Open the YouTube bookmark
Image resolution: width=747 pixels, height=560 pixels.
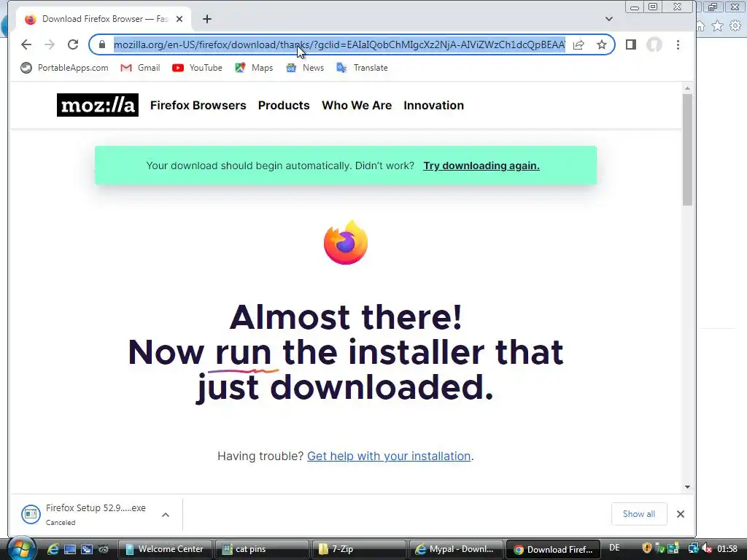point(197,68)
